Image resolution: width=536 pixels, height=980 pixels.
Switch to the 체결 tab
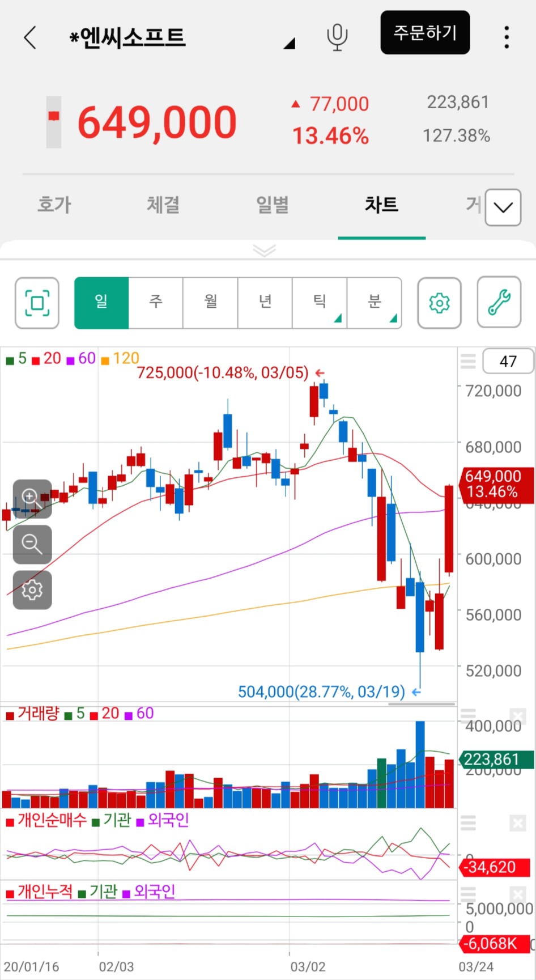point(163,205)
